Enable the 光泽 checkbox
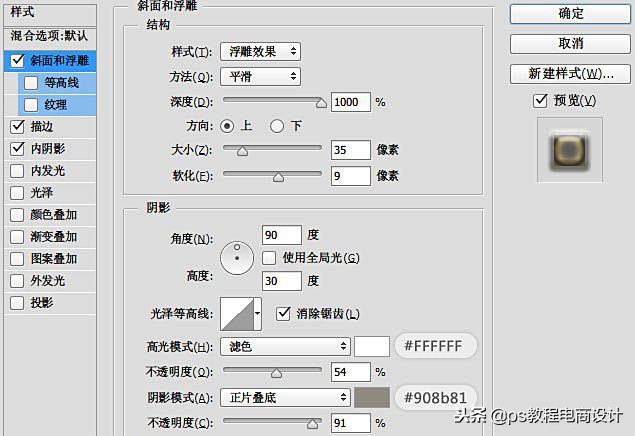This screenshot has height=436, width=635. 17,193
